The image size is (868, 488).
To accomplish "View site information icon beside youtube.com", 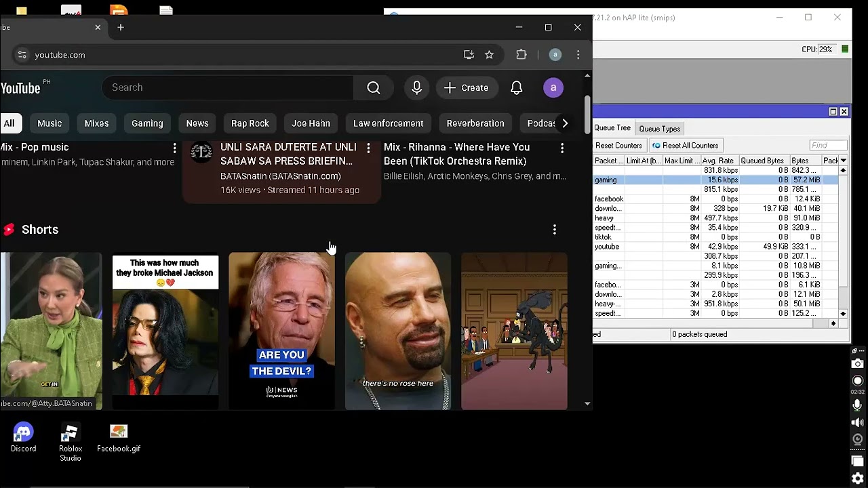I will tap(22, 55).
